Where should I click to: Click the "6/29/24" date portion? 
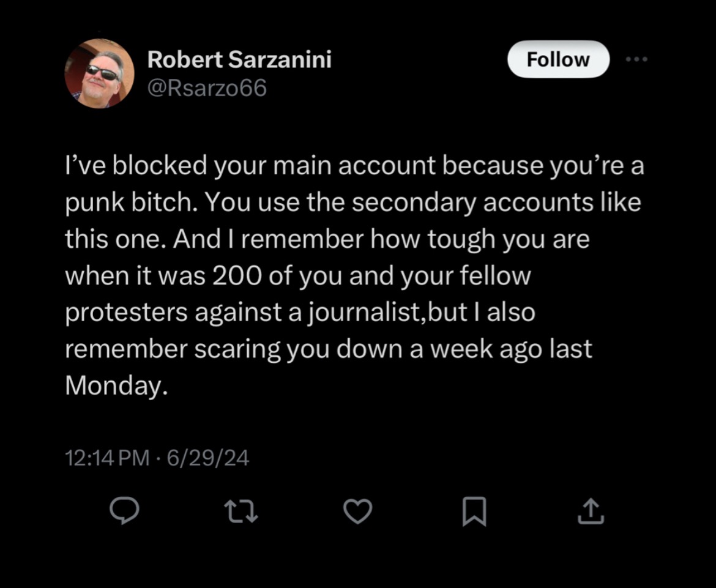tap(208, 458)
